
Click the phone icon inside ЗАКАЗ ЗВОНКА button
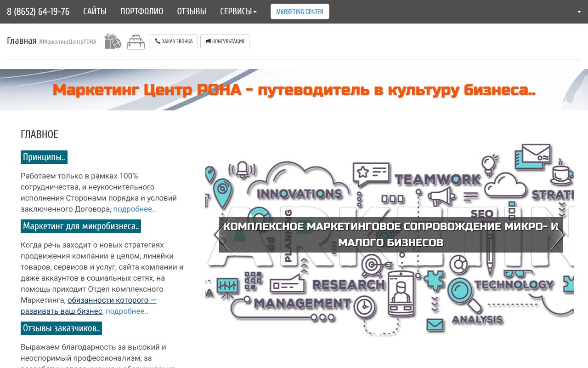coord(157,41)
